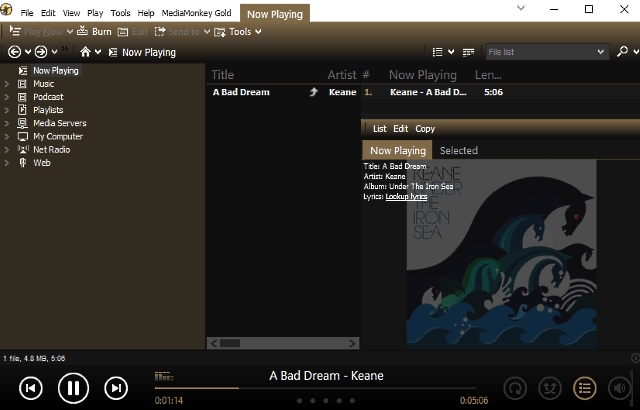
Task: Switch to the Selected tab
Action: click(459, 151)
